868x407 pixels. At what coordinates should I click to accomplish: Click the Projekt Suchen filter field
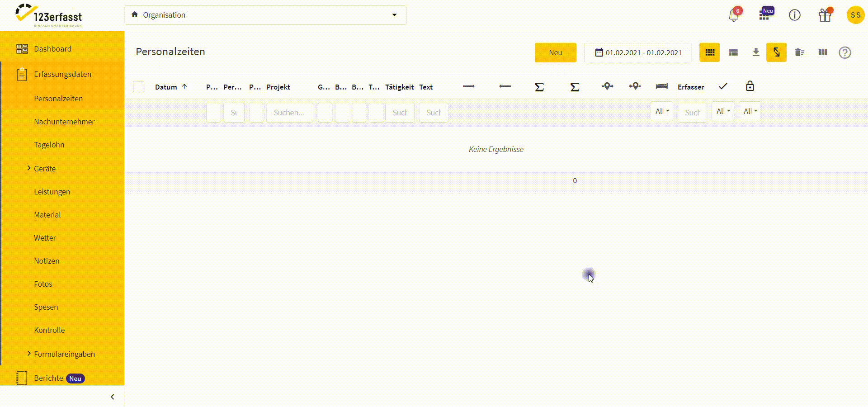(x=290, y=113)
